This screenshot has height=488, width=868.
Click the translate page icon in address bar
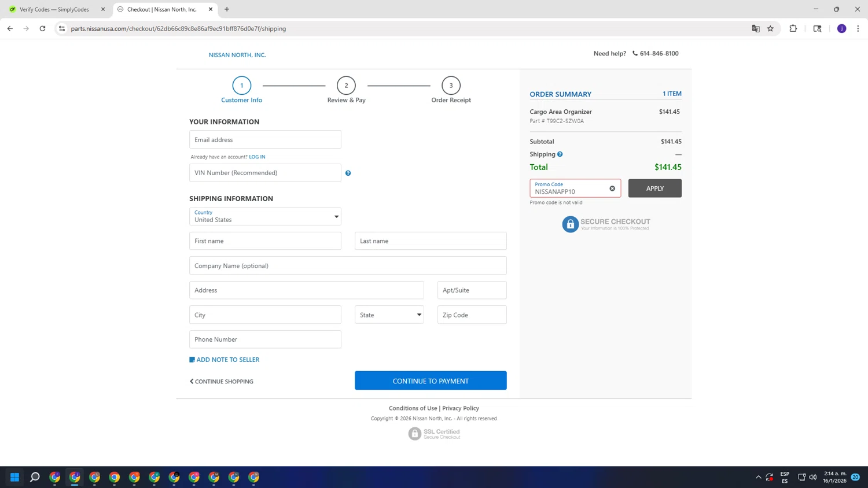[756, 28]
